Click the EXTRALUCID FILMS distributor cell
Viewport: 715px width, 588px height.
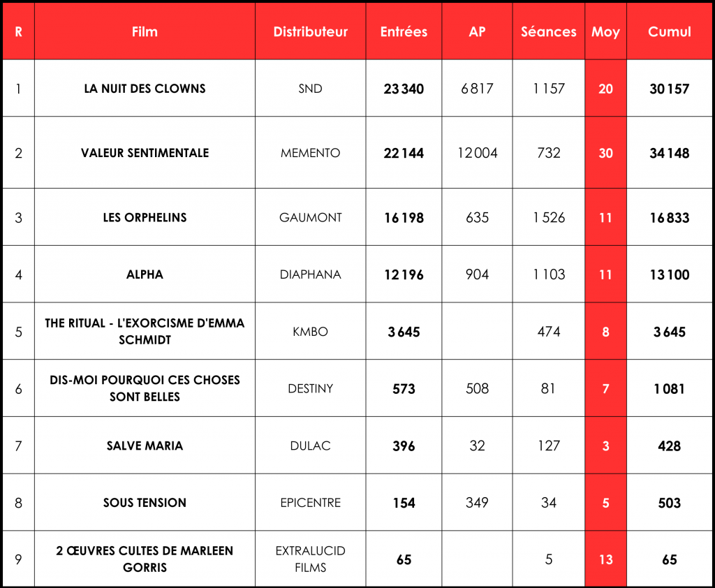(x=310, y=559)
